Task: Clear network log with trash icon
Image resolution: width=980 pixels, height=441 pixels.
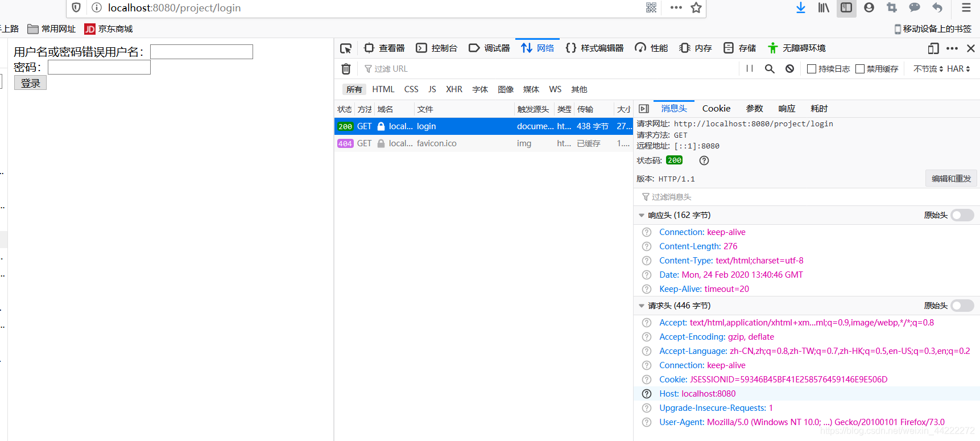Action: pyautogui.click(x=346, y=69)
